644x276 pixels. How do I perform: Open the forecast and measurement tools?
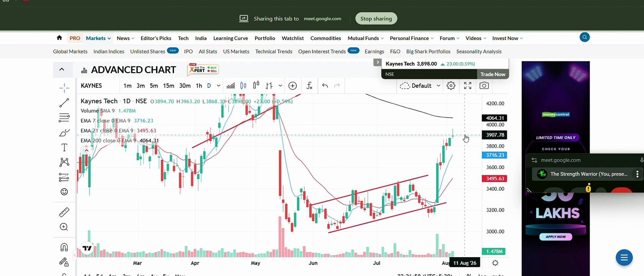[x=64, y=177]
